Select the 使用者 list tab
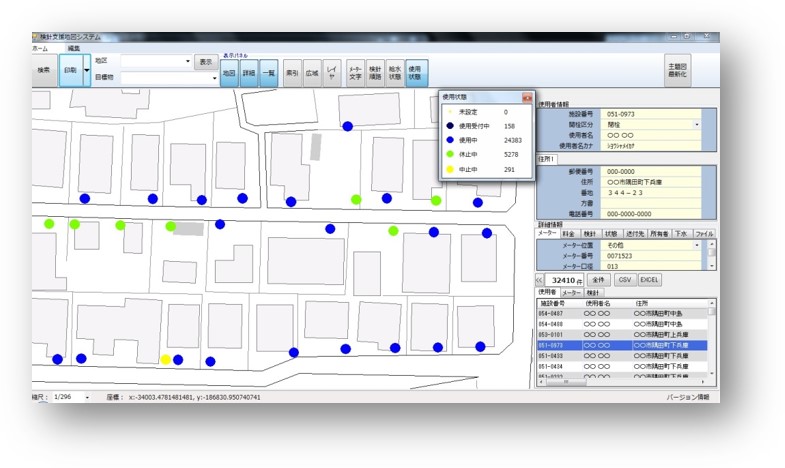The image size is (785, 468). coord(547,292)
